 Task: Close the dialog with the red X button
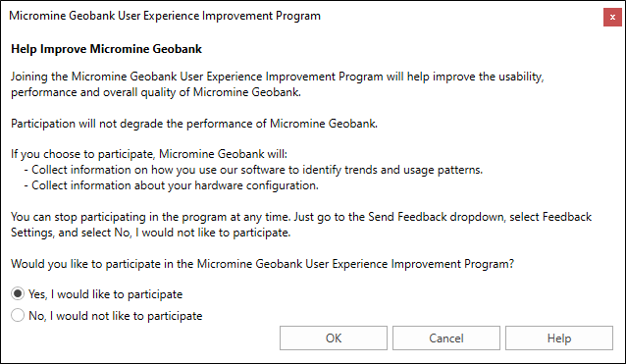coord(612,17)
